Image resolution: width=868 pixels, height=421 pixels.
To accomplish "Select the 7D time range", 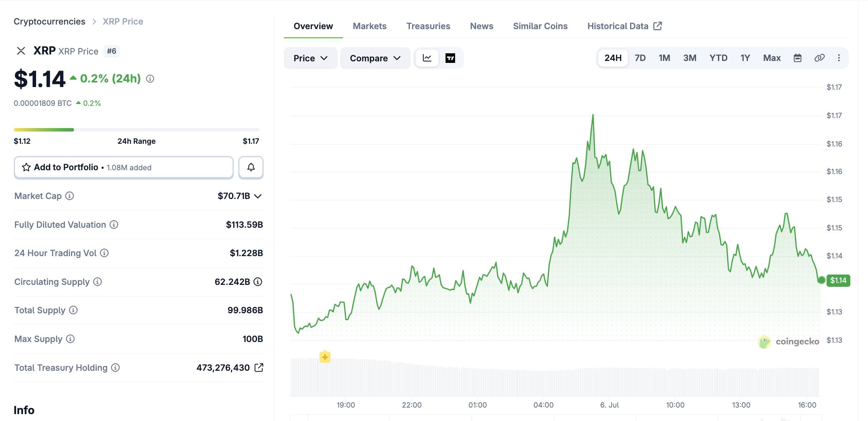I will click(640, 58).
